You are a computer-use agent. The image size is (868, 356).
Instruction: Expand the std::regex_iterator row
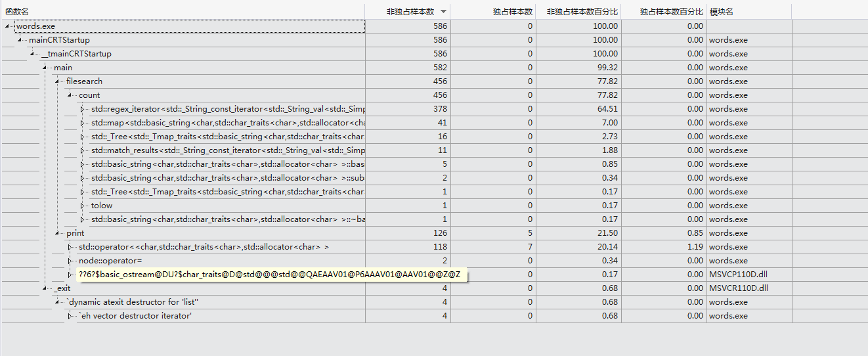pyautogui.click(x=83, y=109)
